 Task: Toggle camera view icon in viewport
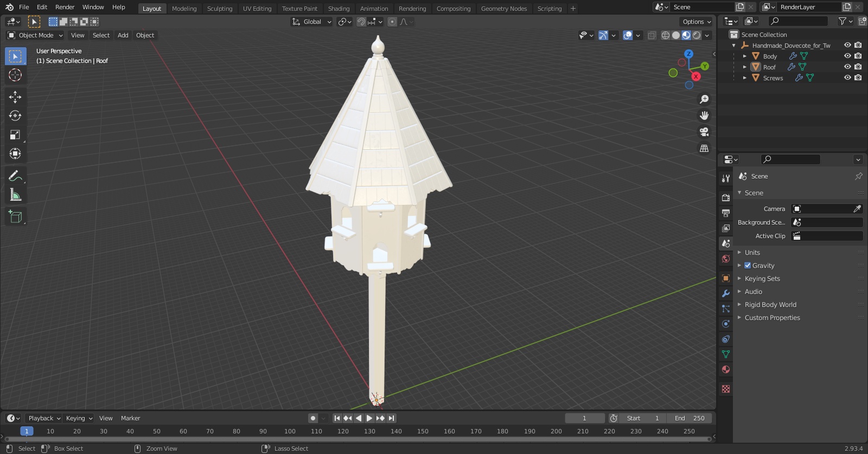pos(704,132)
